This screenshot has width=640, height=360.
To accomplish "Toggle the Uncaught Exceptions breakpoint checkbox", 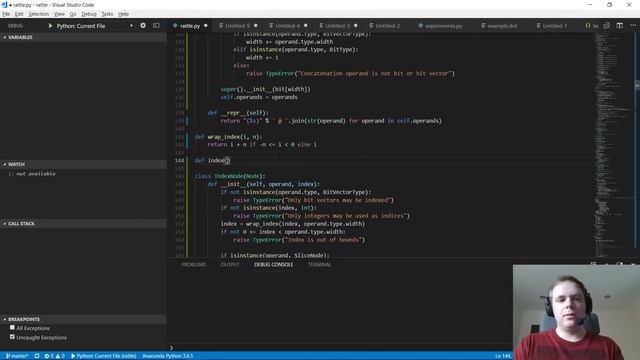I will click(12, 337).
